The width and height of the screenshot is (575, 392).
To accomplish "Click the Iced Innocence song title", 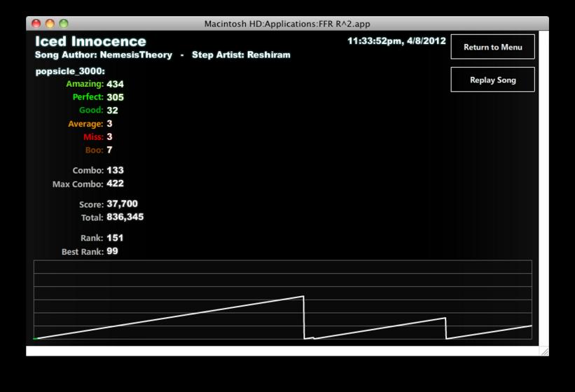I will click(90, 41).
